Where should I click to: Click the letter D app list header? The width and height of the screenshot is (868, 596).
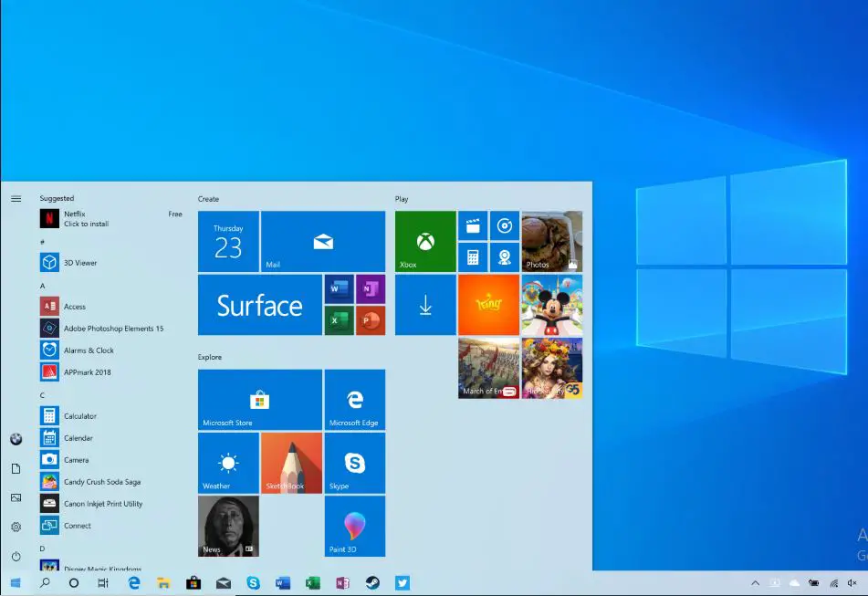tap(43, 549)
